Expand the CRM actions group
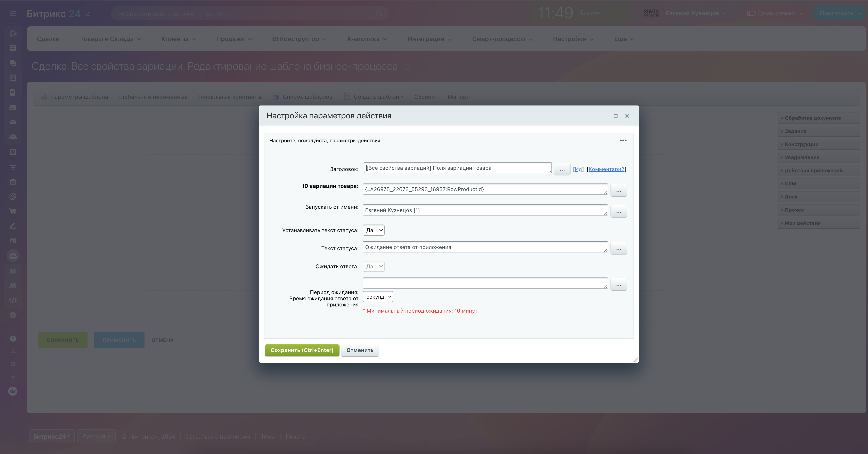868x454 pixels. coord(790,183)
